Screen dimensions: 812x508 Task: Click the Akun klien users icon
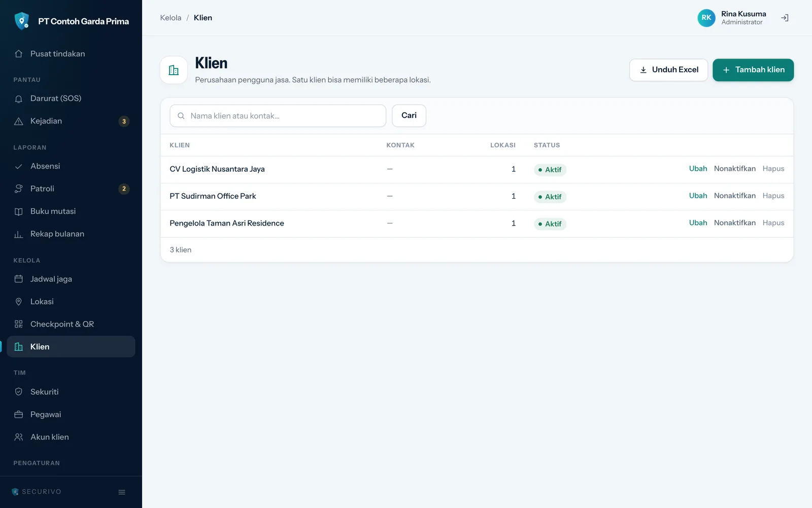click(x=19, y=437)
